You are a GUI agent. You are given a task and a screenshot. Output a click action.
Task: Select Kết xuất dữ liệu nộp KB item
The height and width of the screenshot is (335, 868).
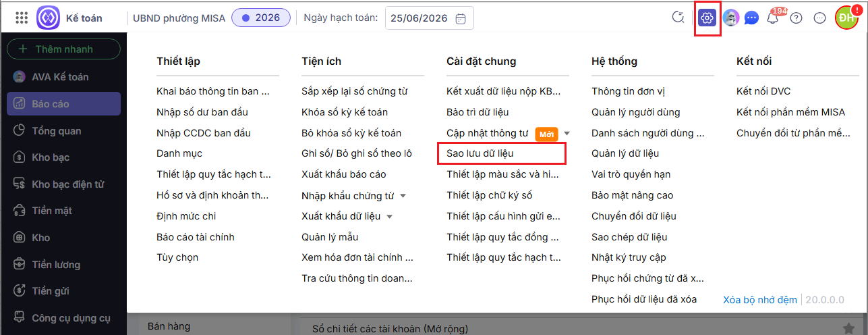[x=504, y=91]
